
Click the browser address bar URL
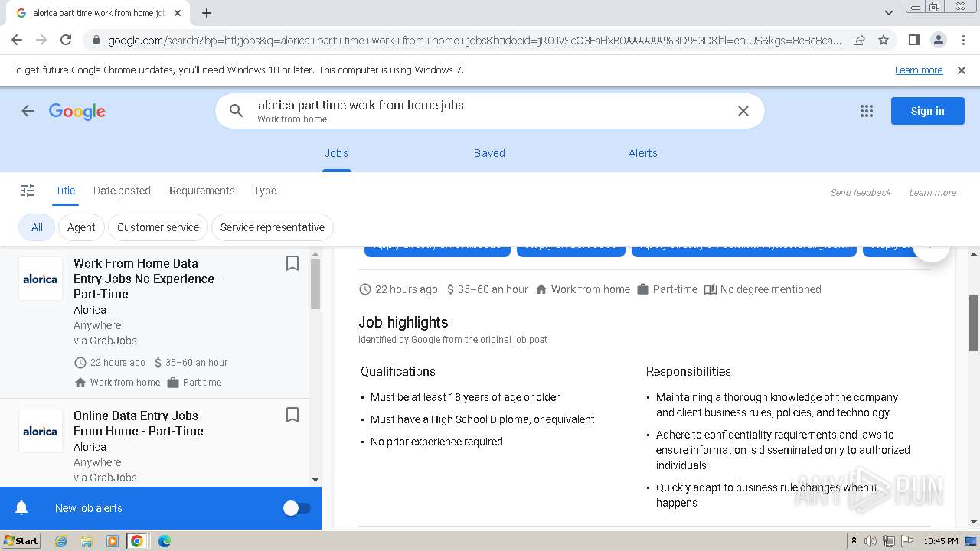tap(475, 40)
